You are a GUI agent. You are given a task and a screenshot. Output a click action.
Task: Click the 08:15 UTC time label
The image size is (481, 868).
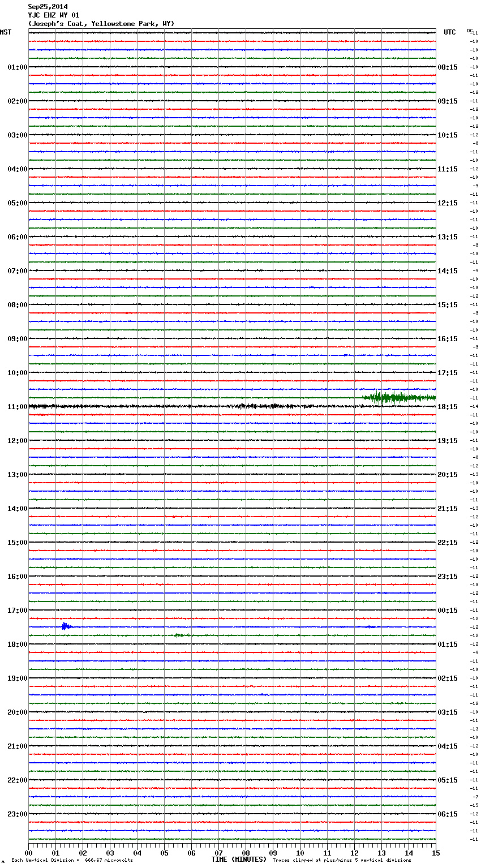[448, 67]
